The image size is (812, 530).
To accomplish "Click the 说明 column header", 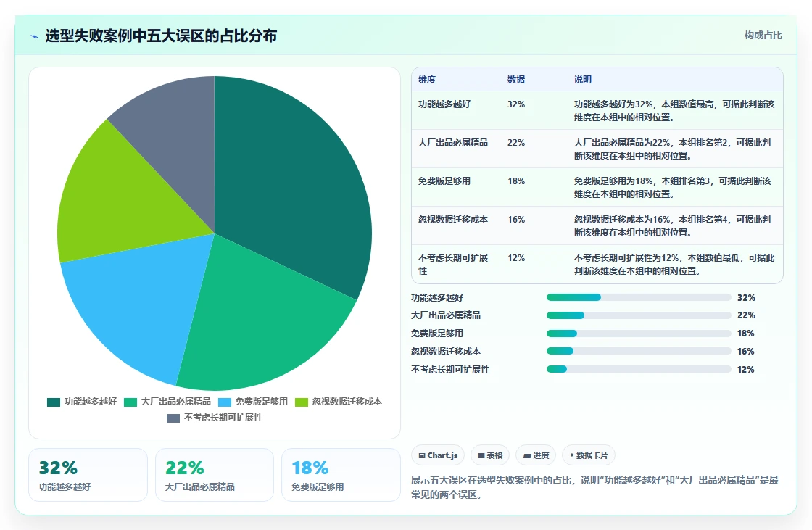I will 583,79.
